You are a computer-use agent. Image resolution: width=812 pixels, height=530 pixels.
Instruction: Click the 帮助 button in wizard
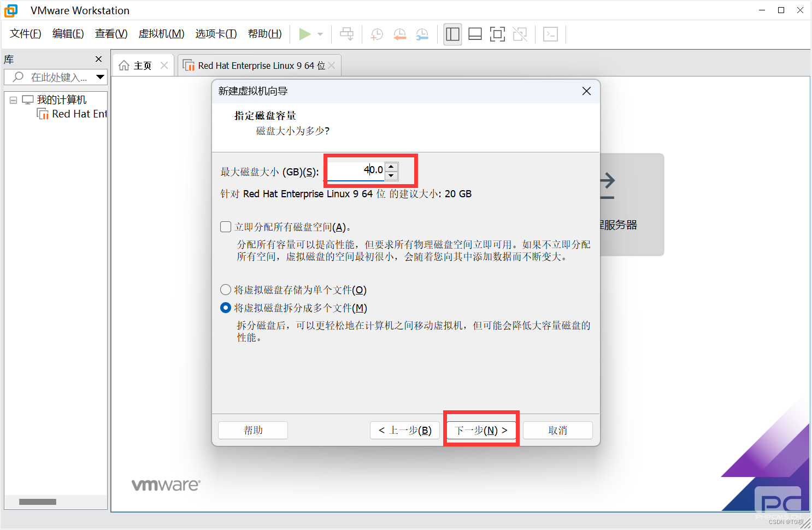(253, 430)
